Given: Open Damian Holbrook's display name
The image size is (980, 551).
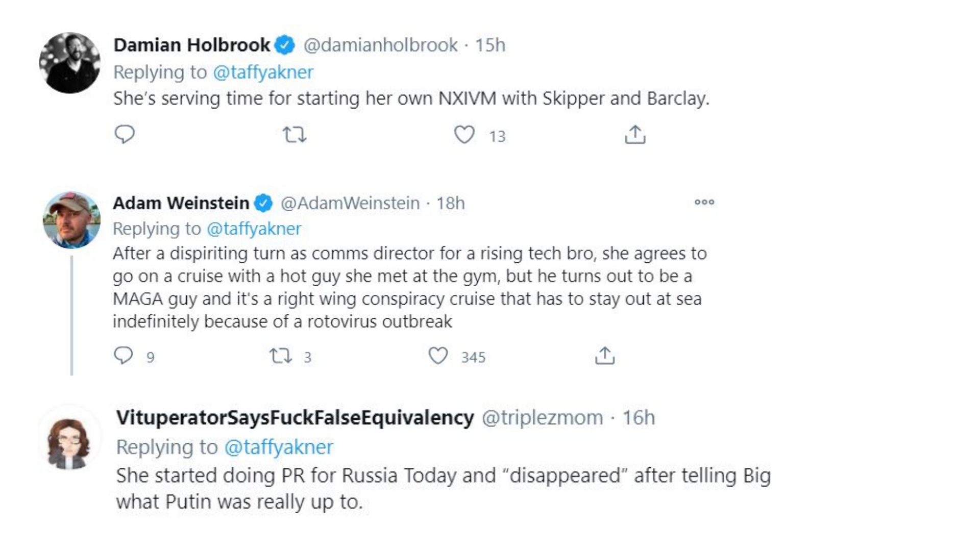Looking at the screenshot, I should (x=191, y=45).
